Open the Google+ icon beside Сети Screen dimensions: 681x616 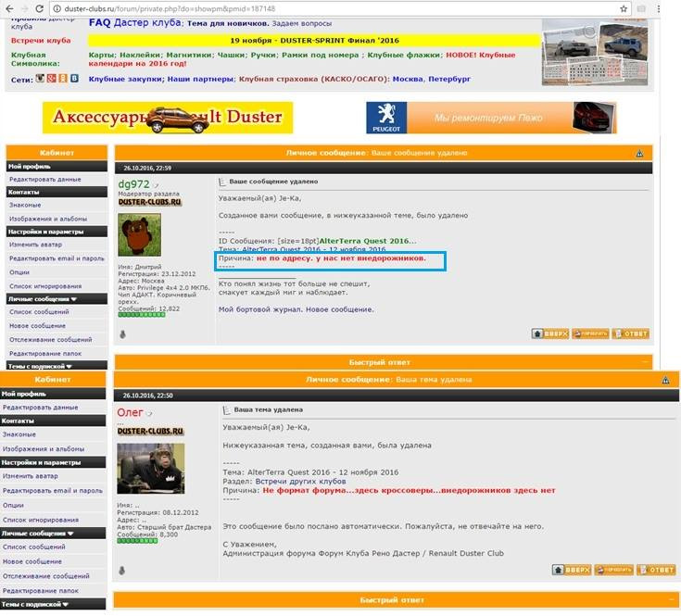click(51, 78)
